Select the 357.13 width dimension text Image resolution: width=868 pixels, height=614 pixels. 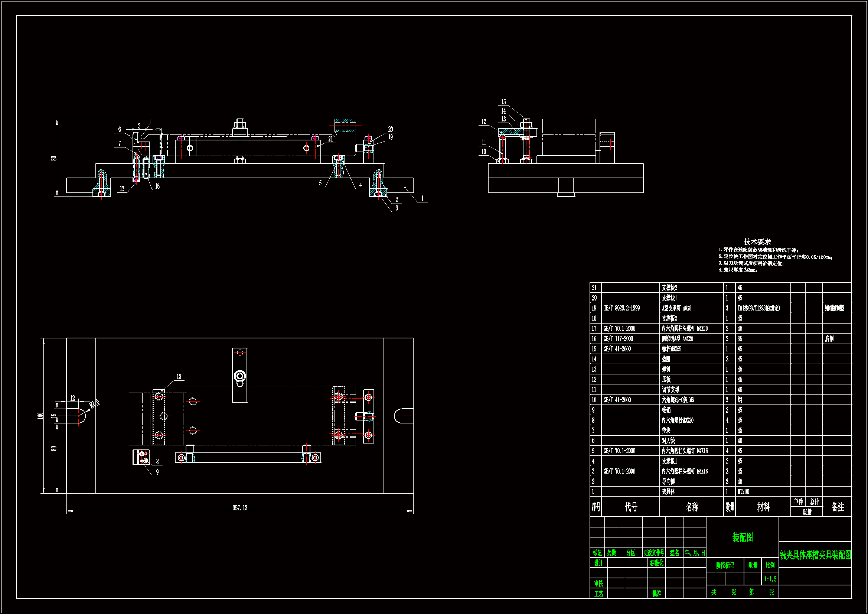click(240, 508)
